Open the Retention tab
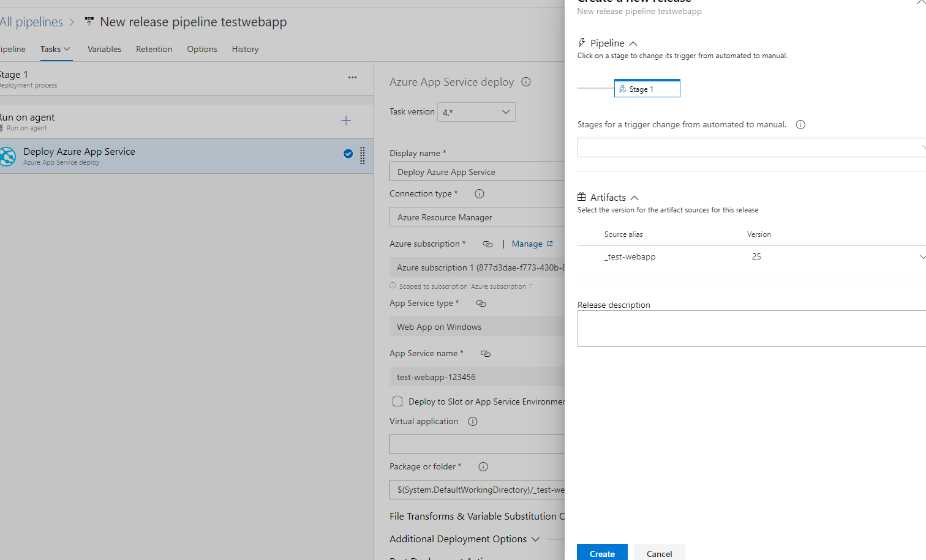This screenshot has width=926, height=560. 154,49
